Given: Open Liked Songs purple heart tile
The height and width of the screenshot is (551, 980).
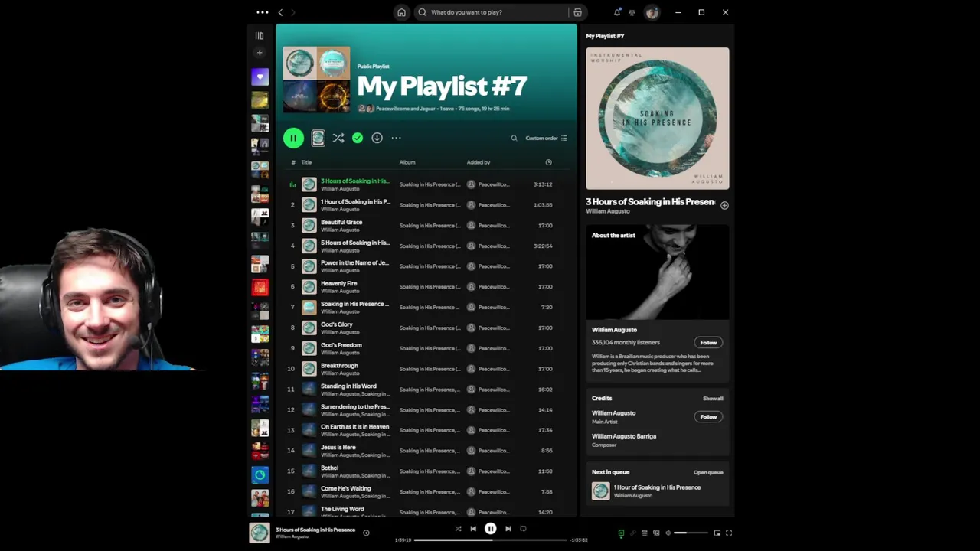Looking at the screenshot, I should [x=260, y=77].
